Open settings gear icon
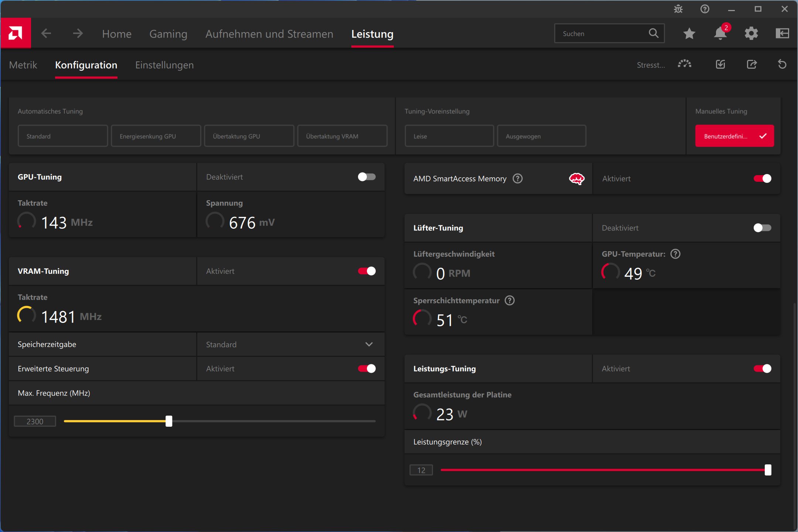The height and width of the screenshot is (532, 798). coord(751,34)
